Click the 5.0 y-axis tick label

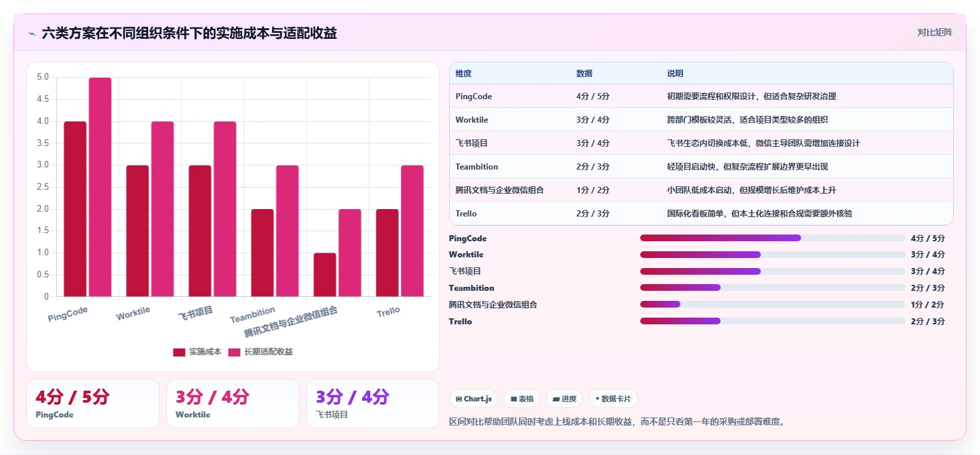tap(42, 77)
